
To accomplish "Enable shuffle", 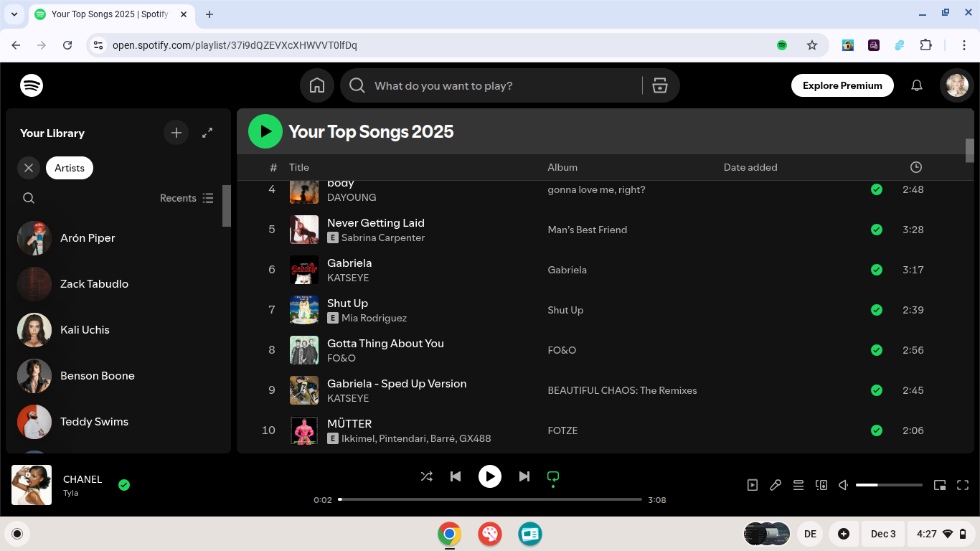I will pyautogui.click(x=427, y=476).
